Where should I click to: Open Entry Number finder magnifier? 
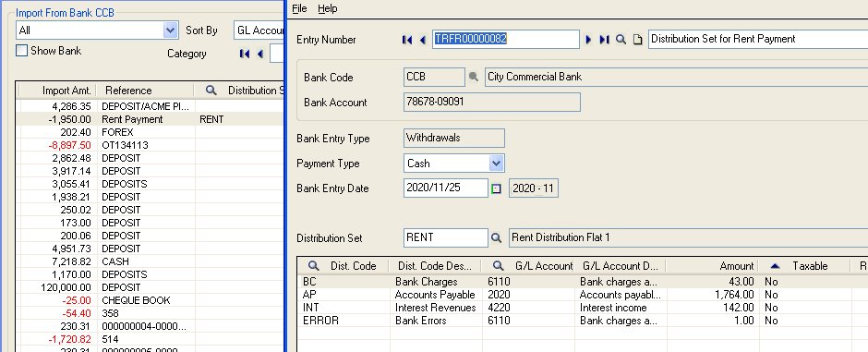[621, 40]
